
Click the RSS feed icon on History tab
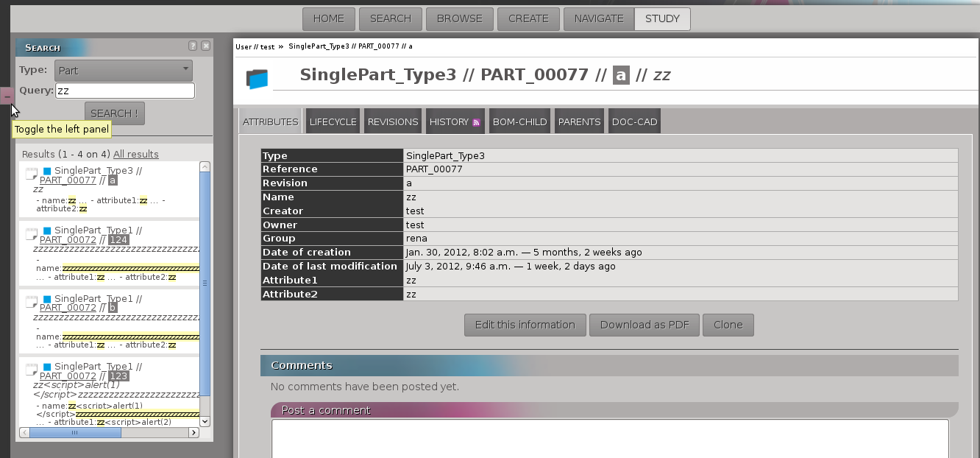click(477, 122)
